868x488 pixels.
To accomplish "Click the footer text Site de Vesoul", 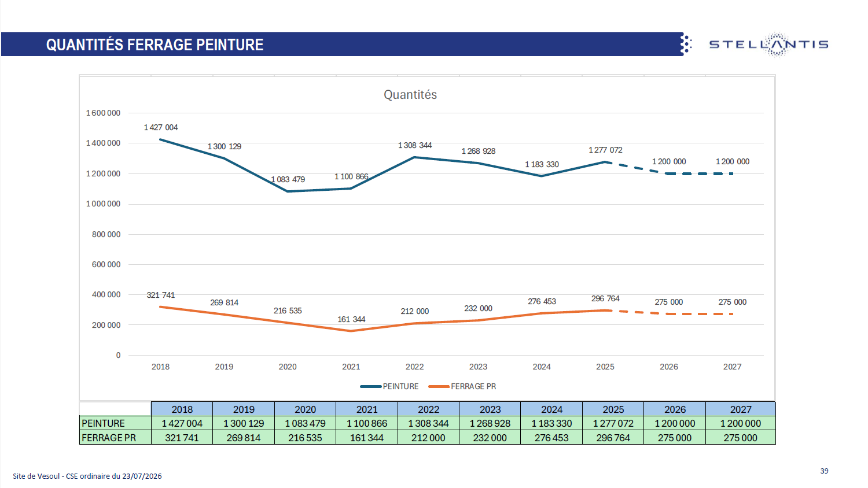I will point(36,476).
